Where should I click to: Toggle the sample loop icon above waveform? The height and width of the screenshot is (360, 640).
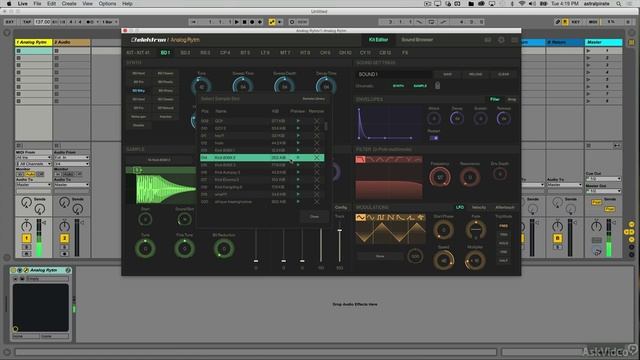[138, 170]
